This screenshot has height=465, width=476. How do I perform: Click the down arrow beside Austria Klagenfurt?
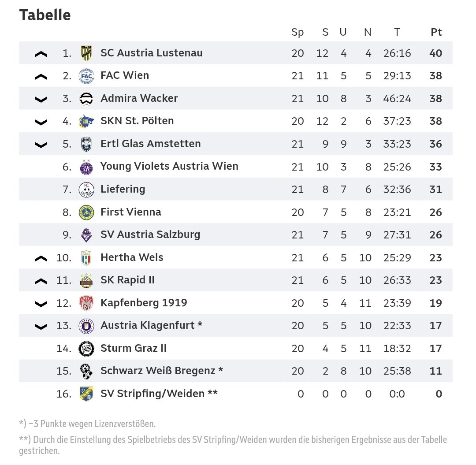pos(41,326)
